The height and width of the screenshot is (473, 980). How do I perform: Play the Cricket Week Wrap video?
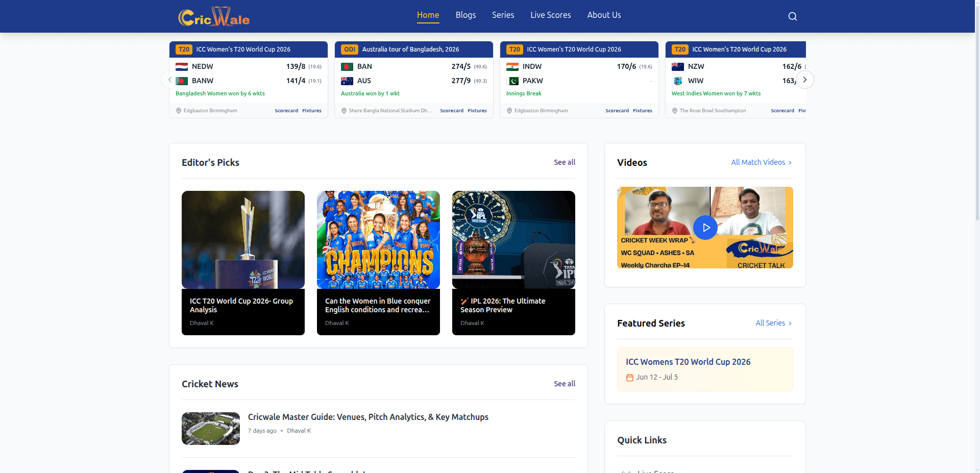click(705, 228)
